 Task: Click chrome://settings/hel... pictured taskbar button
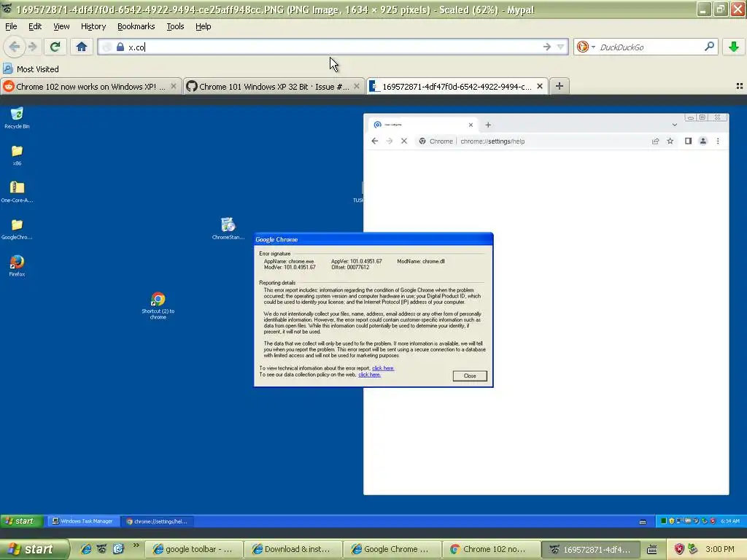coord(157,521)
